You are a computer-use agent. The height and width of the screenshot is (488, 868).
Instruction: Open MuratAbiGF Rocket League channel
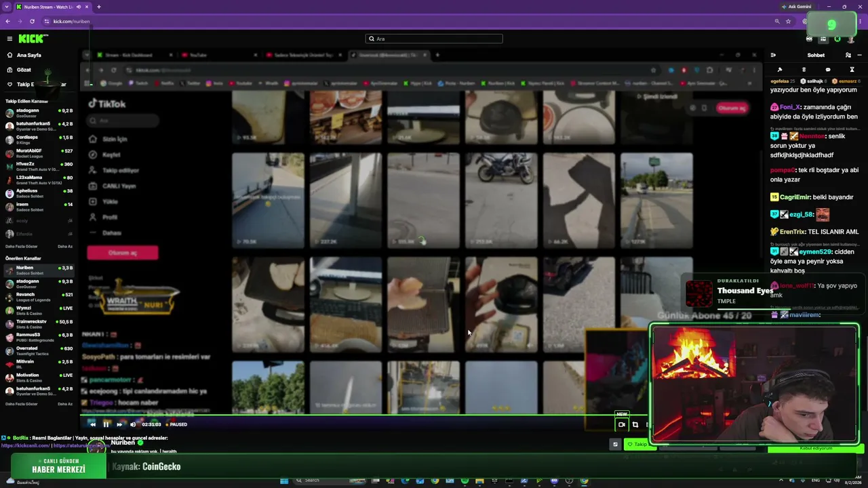(x=39, y=153)
